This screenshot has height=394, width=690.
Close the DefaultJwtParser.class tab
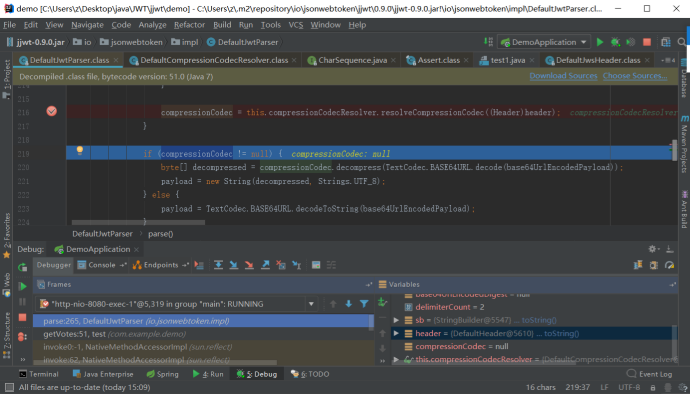tap(116, 60)
